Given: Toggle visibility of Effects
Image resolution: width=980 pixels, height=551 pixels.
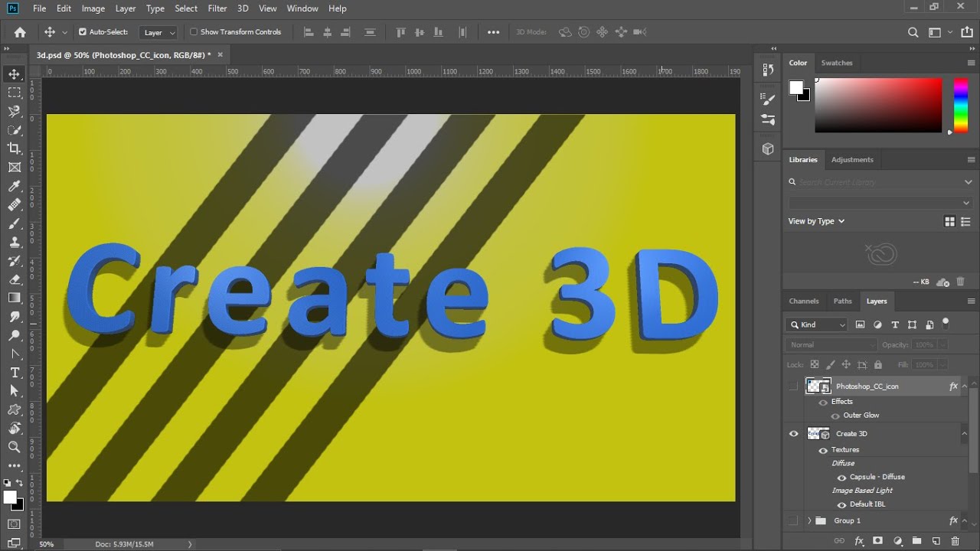Looking at the screenshot, I should click(x=823, y=402).
